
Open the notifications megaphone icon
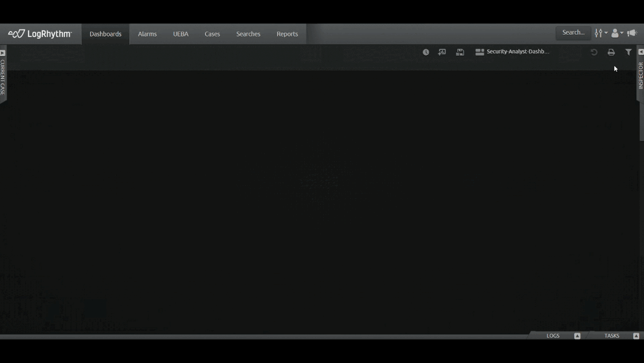[632, 33]
